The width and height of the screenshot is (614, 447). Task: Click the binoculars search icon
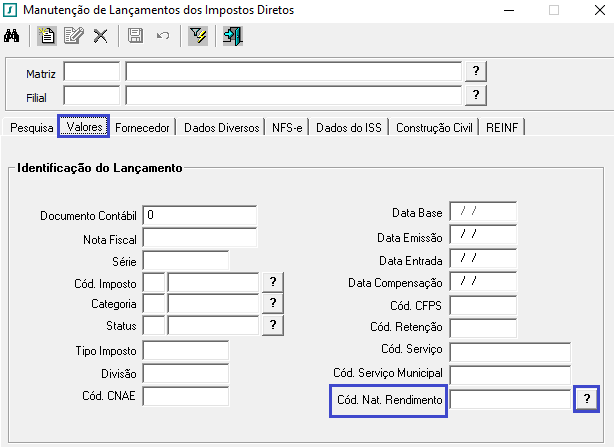coord(13,36)
